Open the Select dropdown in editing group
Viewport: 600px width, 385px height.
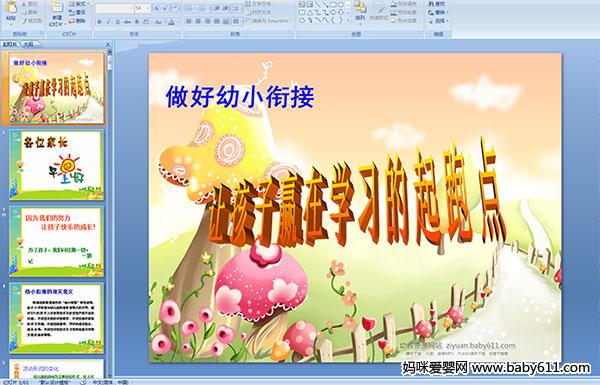438,21
